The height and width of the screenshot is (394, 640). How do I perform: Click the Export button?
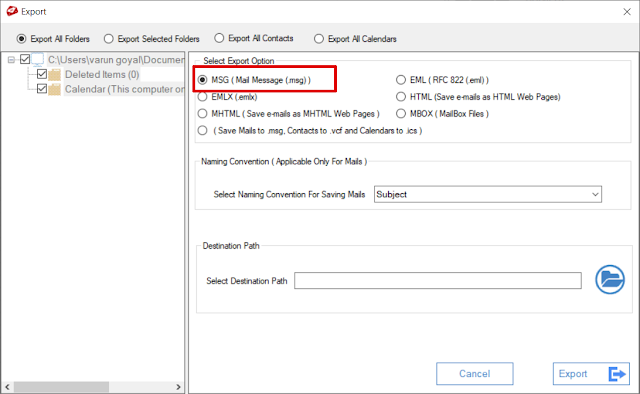(x=591, y=374)
